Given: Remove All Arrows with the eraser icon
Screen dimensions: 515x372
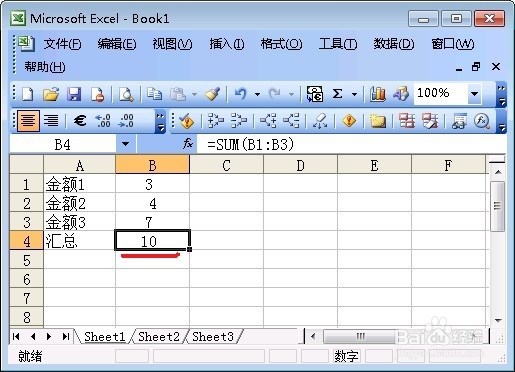Looking at the screenshot, I should 320,121.
